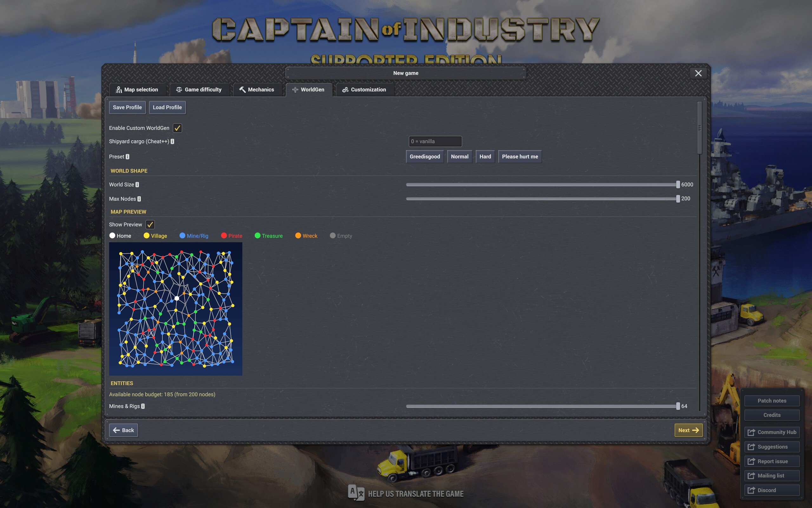Image resolution: width=812 pixels, height=508 pixels.
Task: Close the New game dialog
Action: [x=698, y=73]
